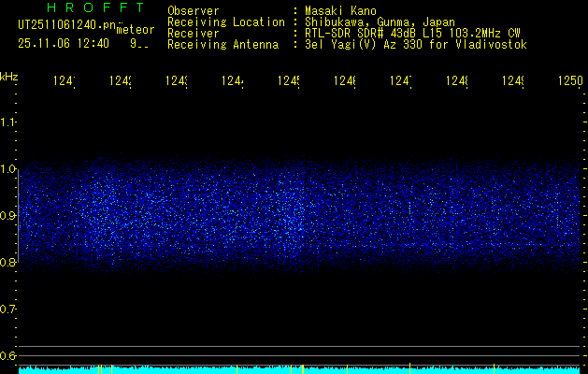588x374 pixels.
Task: Click the 1246 time axis label
Action: [x=345, y=80]
